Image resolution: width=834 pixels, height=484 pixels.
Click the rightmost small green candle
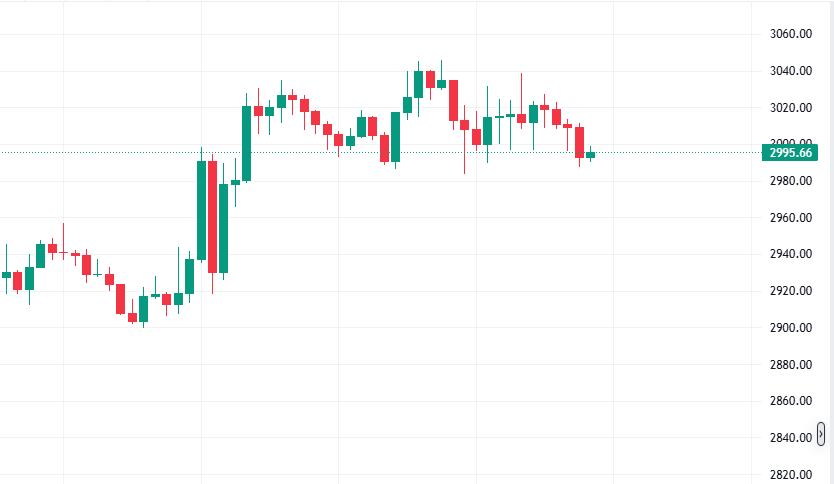click(x=590, y=155)
